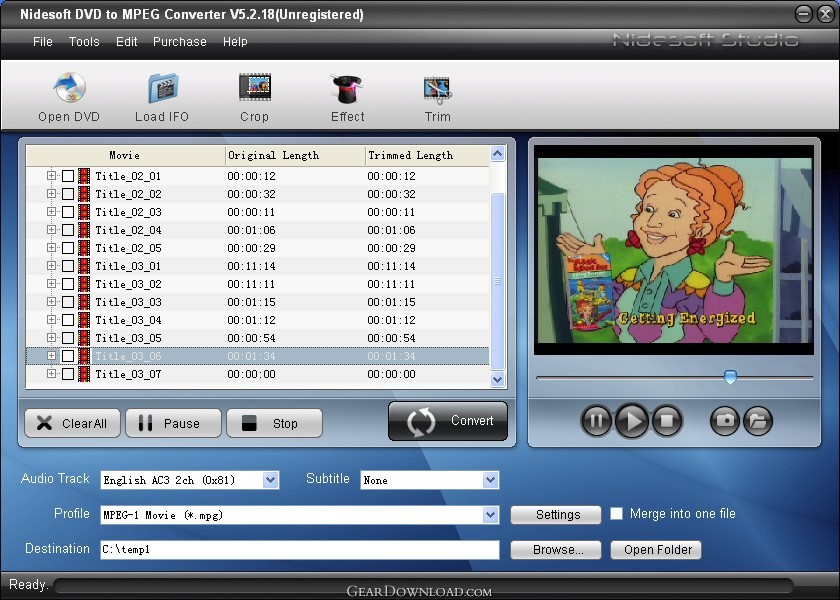The image size is (840, 600).
Task: Click the film icon for Title_02_01
Action: coord(84,176)
